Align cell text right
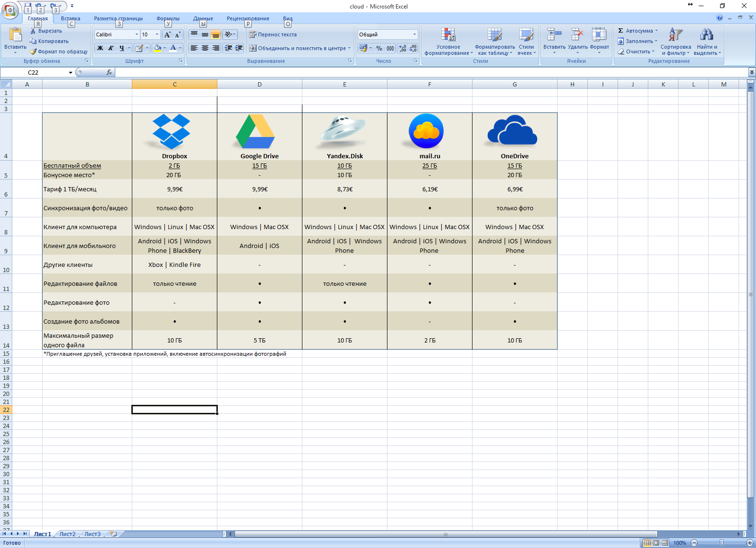756x548 pixels. click(215, 48)
